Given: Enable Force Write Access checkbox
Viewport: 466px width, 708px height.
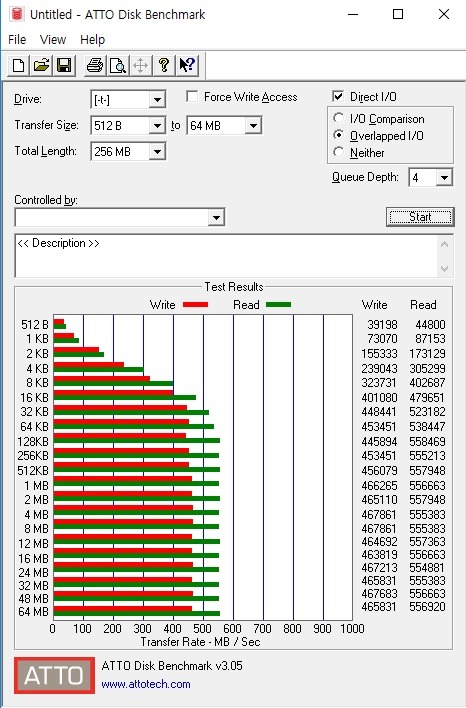Looking at the screenshot, I should click(x=192, y=97).
